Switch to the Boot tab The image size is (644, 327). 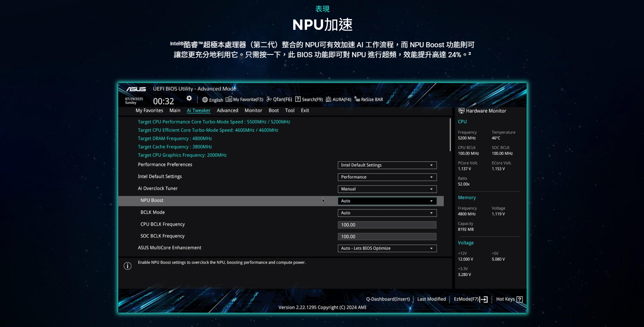pyautogui.click(x=273, y=110)
